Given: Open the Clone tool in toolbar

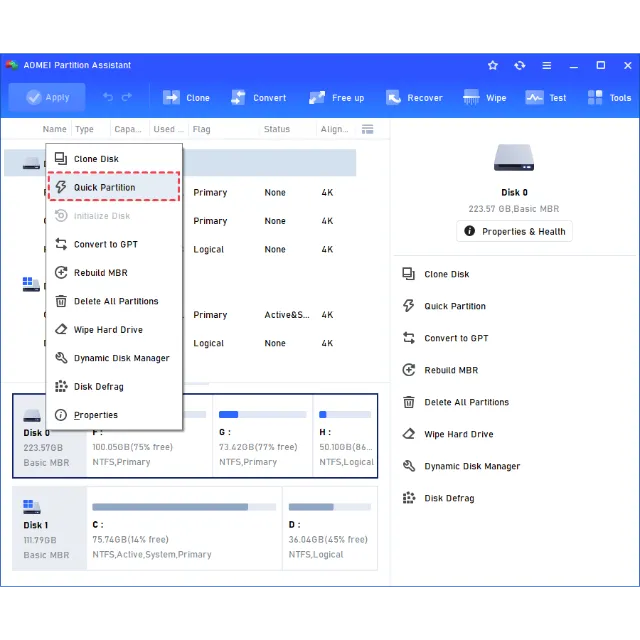Looking at the screenshot, I should click(x=186, y=98).
